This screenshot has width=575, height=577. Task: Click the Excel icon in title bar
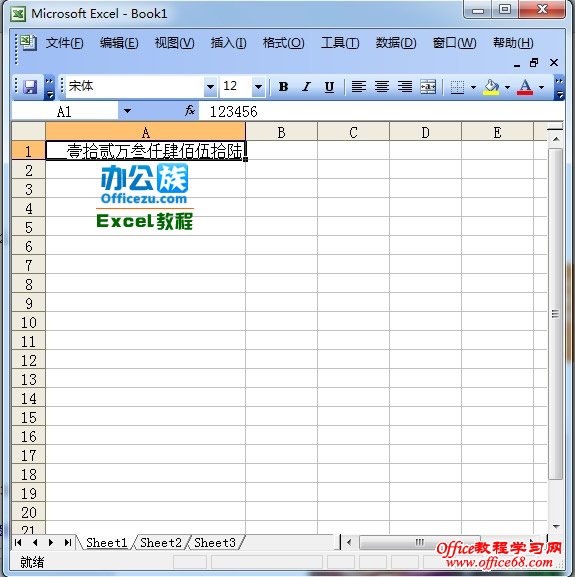(18, 14)
